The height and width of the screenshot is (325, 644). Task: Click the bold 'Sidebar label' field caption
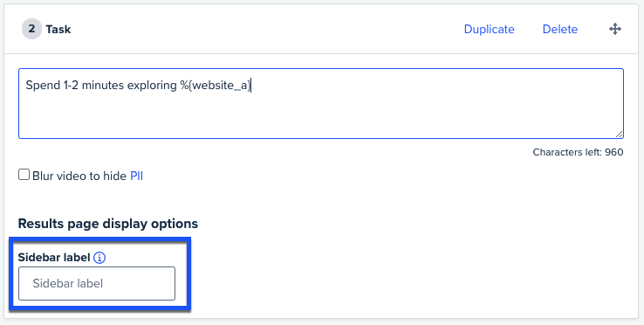[54, 258]
